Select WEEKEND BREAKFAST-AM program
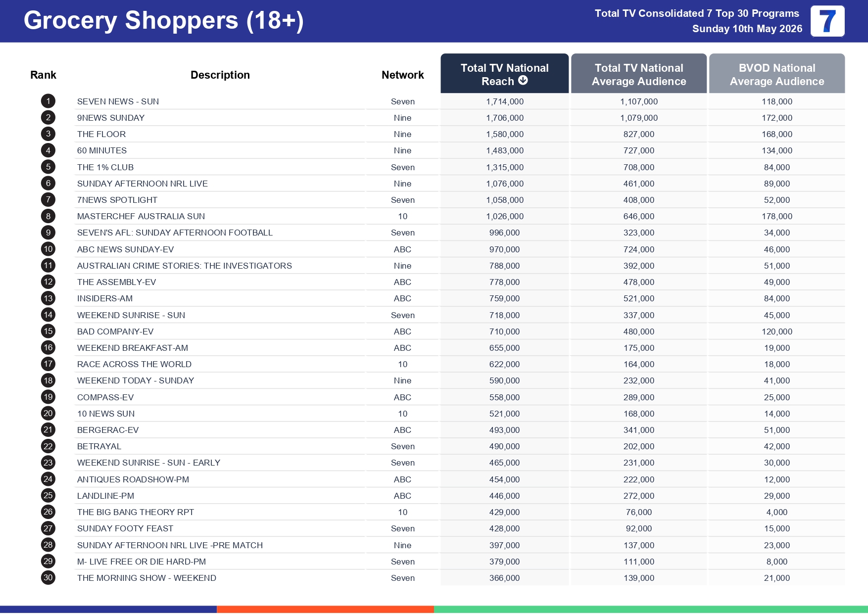This screenshot has height=614, width=868. (x=133, y=348)
